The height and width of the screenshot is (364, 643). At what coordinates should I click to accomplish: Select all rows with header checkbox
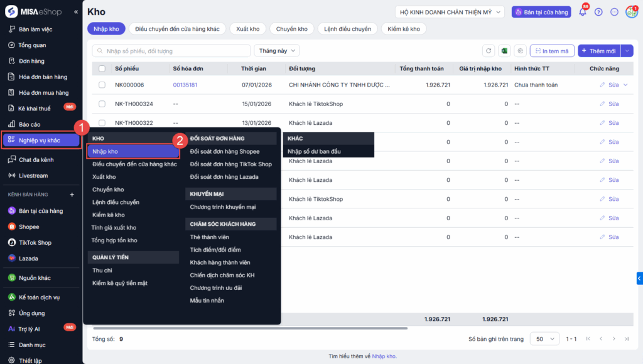[x=102, y=68]
